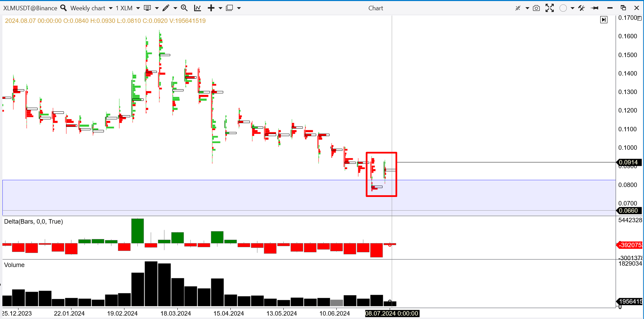Click the small F icon on price scale
Viewport: 644px width, 319px height.
coord(640,18)
